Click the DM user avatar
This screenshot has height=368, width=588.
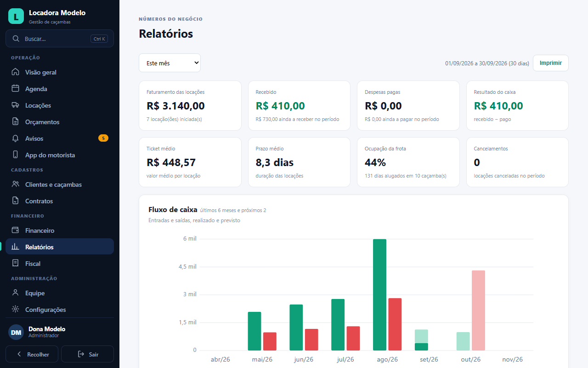click(x=16, y=332)
